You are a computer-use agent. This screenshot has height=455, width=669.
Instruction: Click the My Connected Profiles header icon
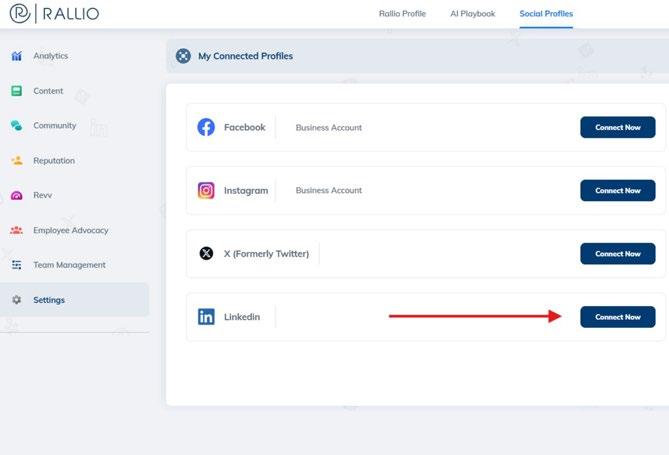(183, 56)
